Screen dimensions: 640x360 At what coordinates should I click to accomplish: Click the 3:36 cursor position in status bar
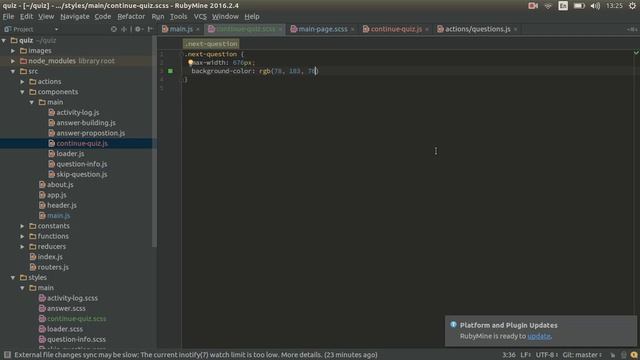[509, 355]
